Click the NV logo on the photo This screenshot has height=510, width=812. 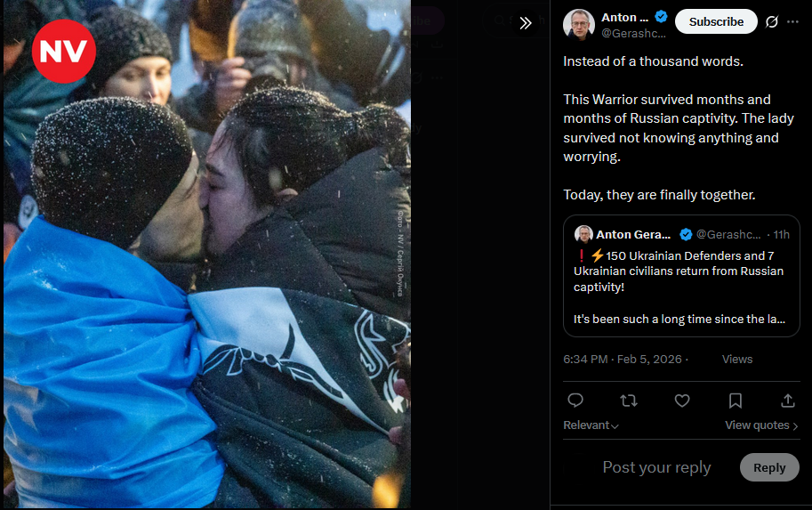coord(64,52)
